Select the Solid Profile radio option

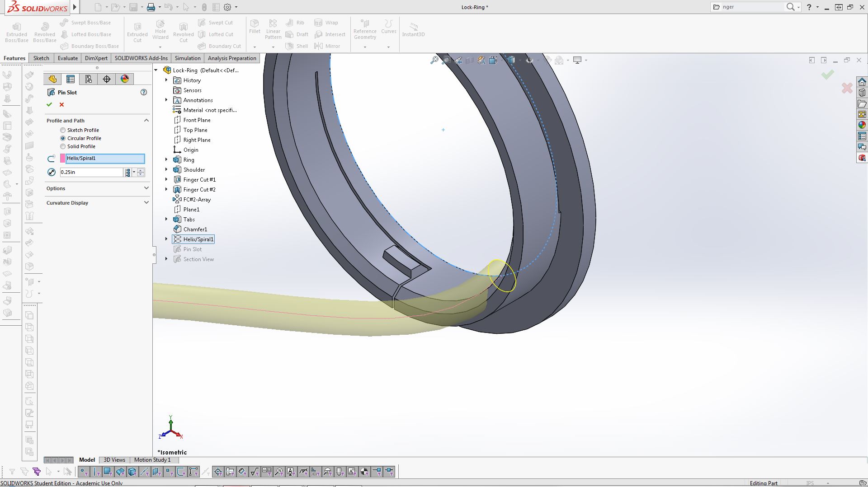[63, 146]
